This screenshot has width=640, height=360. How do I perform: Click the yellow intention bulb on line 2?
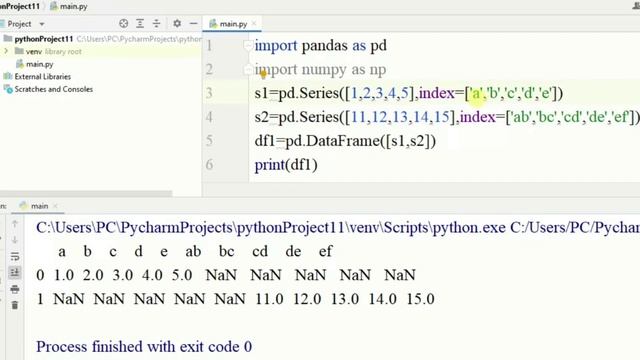pyautogui.click(x=263, y=74)
